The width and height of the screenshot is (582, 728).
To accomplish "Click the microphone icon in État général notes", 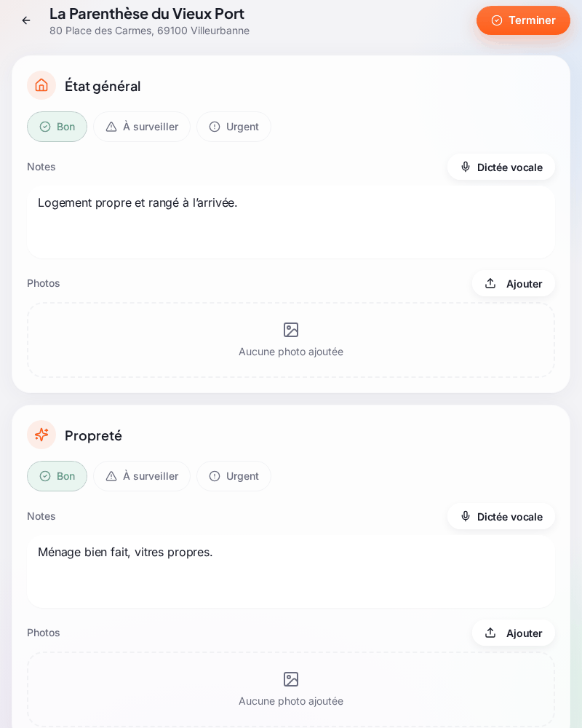I will click(466, 167).
